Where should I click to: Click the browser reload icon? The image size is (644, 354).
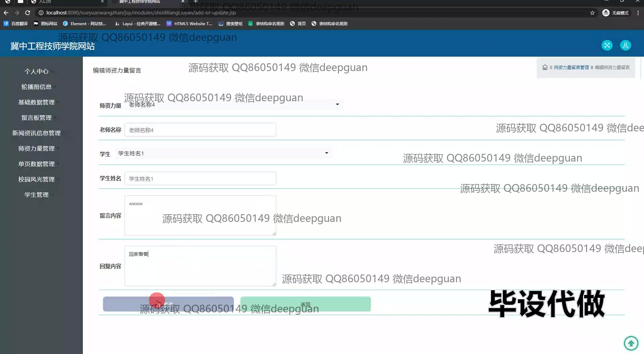[28, 13]
